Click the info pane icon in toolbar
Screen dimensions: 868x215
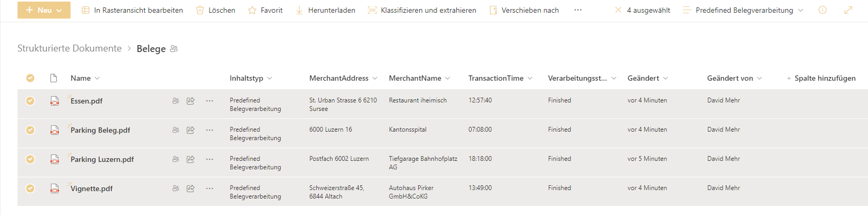coord(822,10)
